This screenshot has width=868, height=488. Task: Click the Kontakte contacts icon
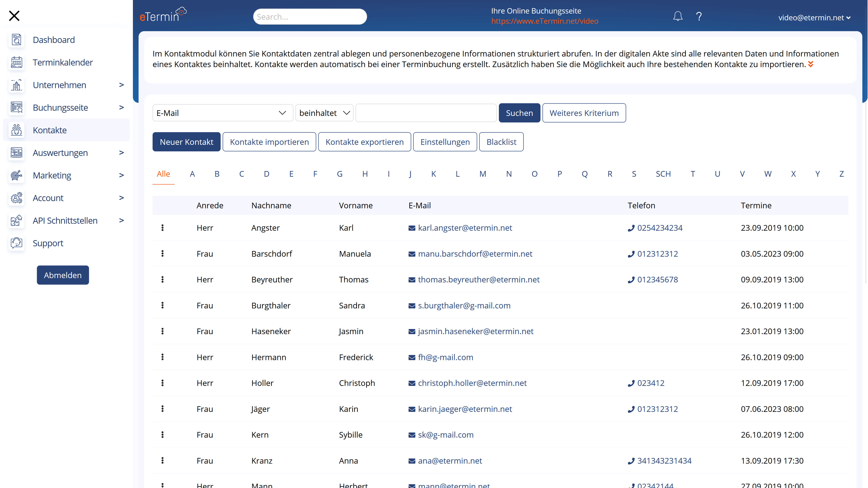(16, 130)
